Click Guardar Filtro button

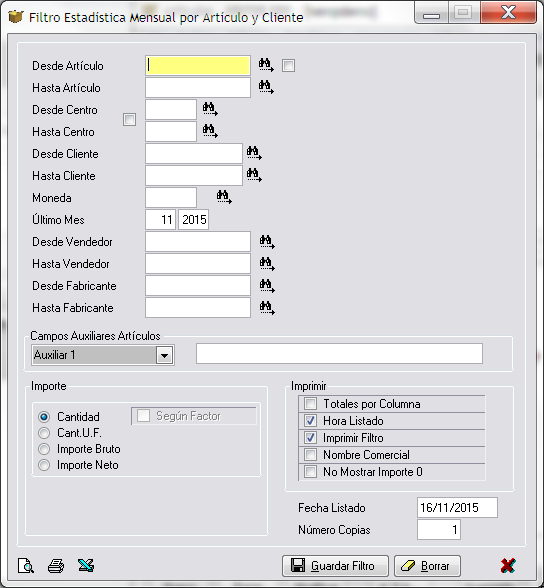click(335, 566)
